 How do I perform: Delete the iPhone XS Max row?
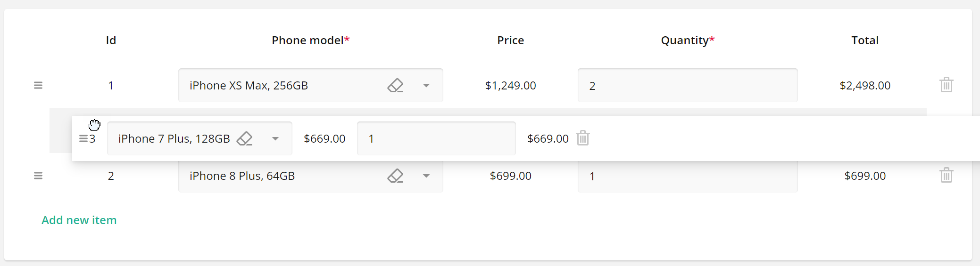[946, 85]
